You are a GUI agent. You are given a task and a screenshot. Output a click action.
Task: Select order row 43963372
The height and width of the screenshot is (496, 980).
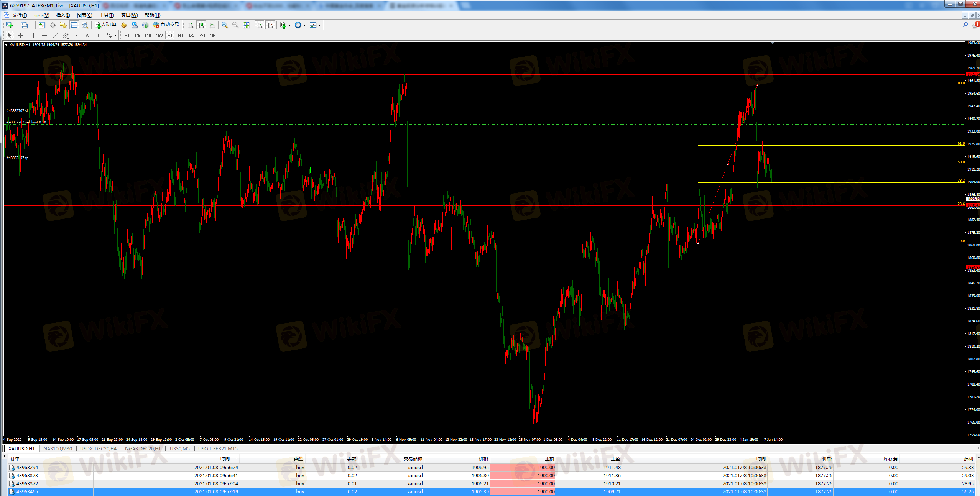point(491,483)
